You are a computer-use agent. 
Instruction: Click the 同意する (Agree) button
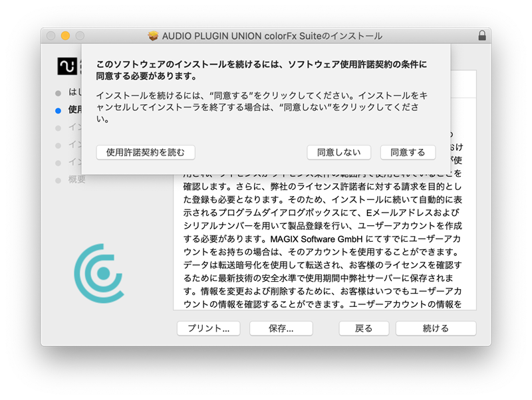[x=408, y=153]
